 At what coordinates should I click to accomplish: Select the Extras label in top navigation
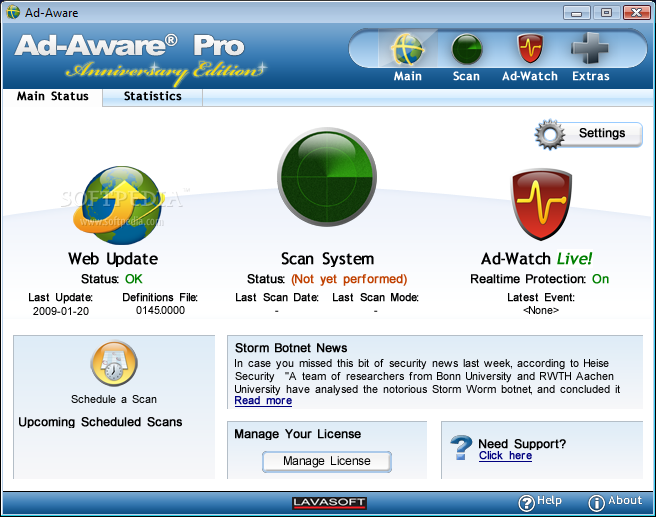[591, 76]
